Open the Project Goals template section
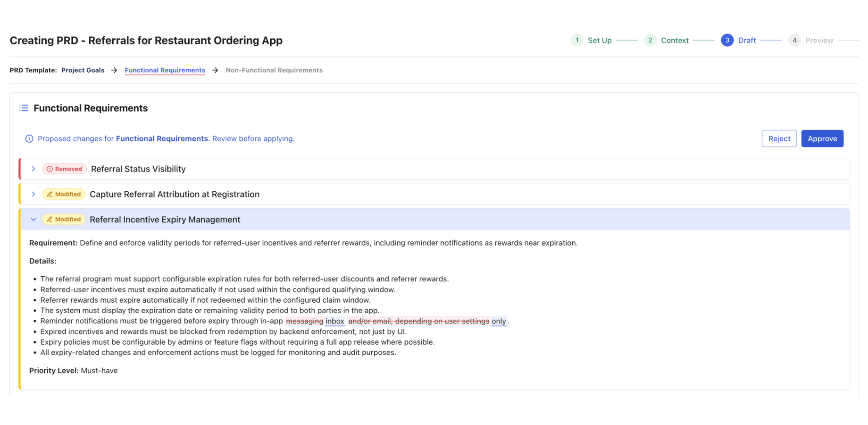This screenshot has height=425, width=868. coord(83,70)
